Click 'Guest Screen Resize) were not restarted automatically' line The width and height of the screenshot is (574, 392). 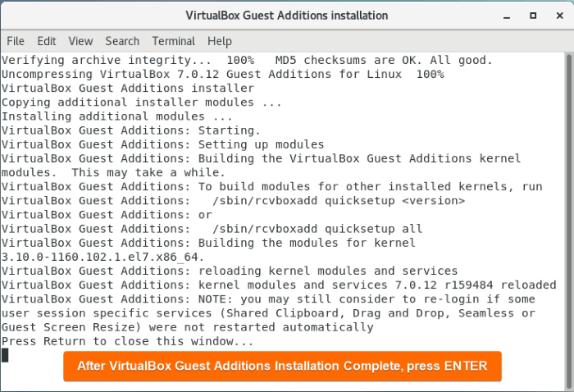coord(188,327)
